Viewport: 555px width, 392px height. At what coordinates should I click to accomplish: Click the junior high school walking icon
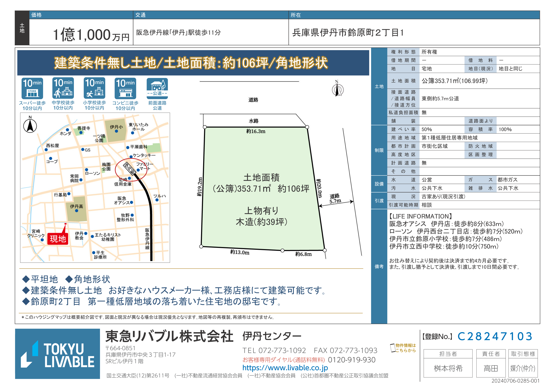[63, 88]
